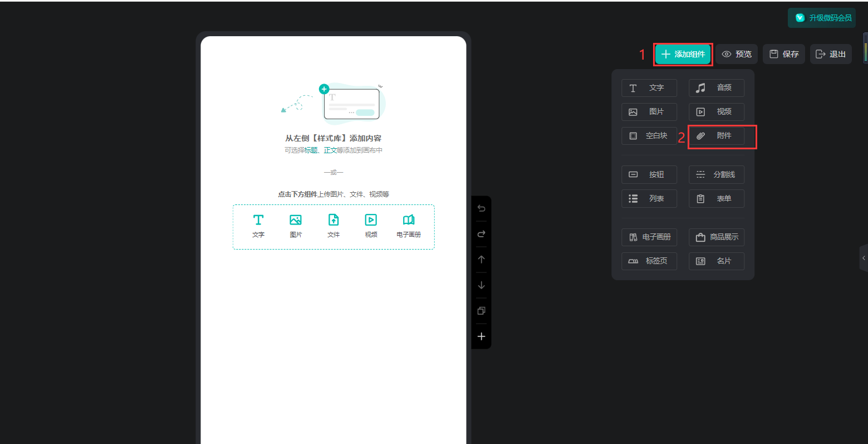Viewport: 868px width, 444px height.
Task: Click the undo arrow icon
Action: pyautogui.click(x=481, y=208)
